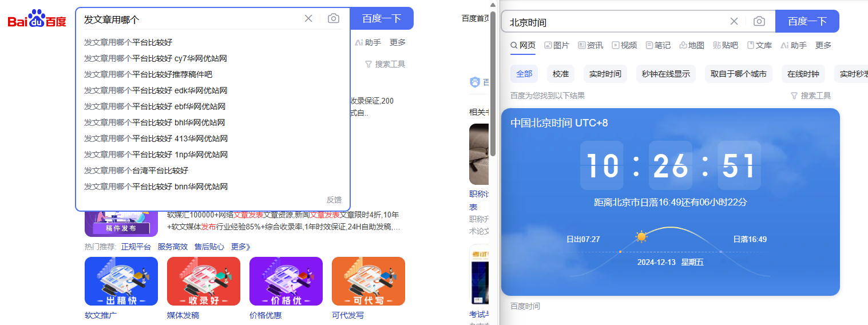This screenshot has width=868, height=325.
Task: Open 更多 menu in right window
Action: point(823,45)
